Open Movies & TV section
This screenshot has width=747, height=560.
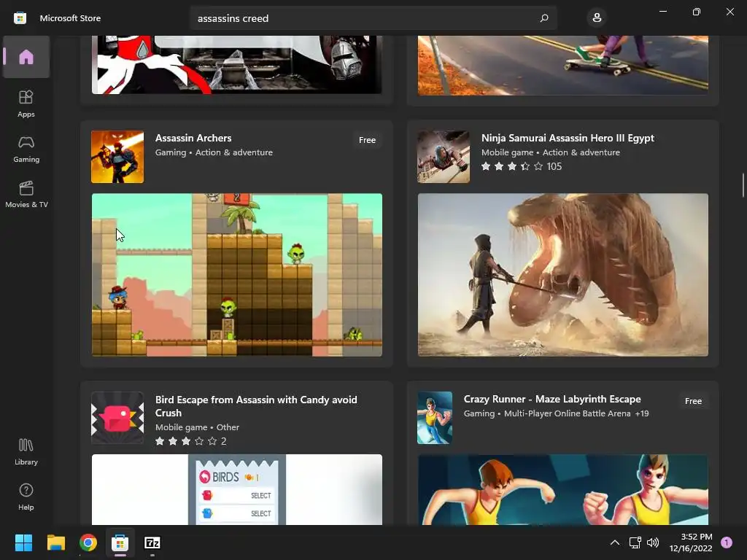pyautogui.click(x=26, y=194)
